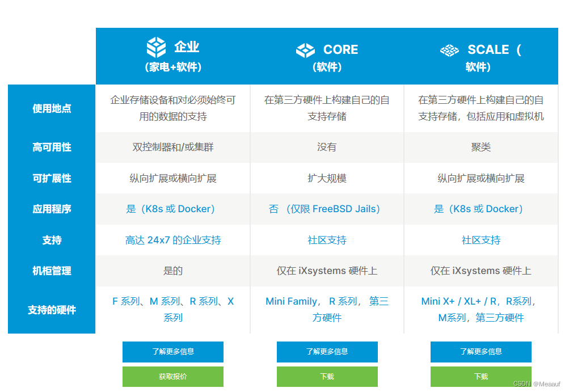Open 否 (仅限 FreeBSD Jails) link
Image resolution: width=569 pixels, height=392 pixels.
pos(324,209)
